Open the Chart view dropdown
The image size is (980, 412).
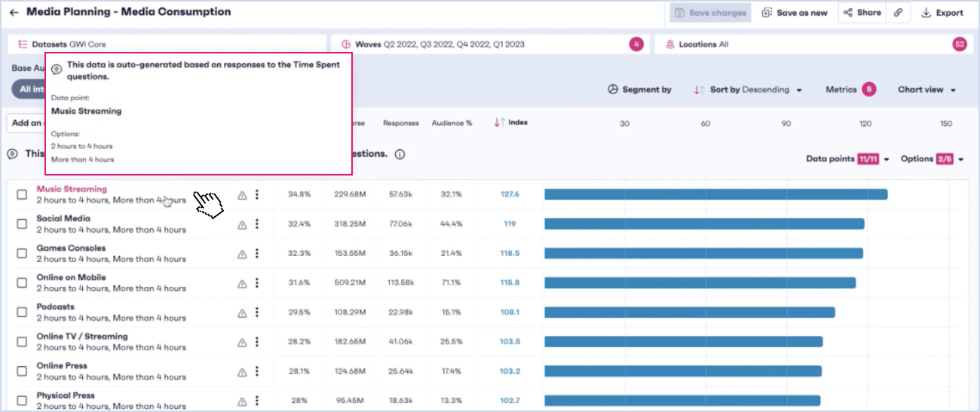click(x=926, y=90)
